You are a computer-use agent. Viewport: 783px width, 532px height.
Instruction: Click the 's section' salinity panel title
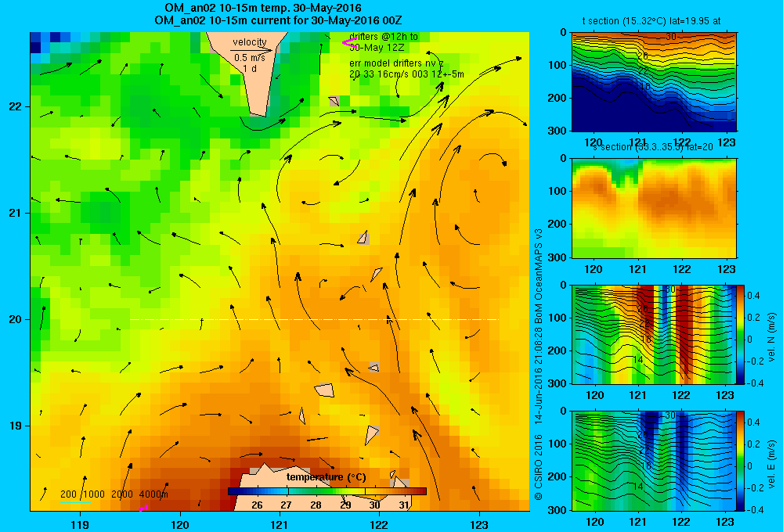pyautogui.click(x=652, y=147)
